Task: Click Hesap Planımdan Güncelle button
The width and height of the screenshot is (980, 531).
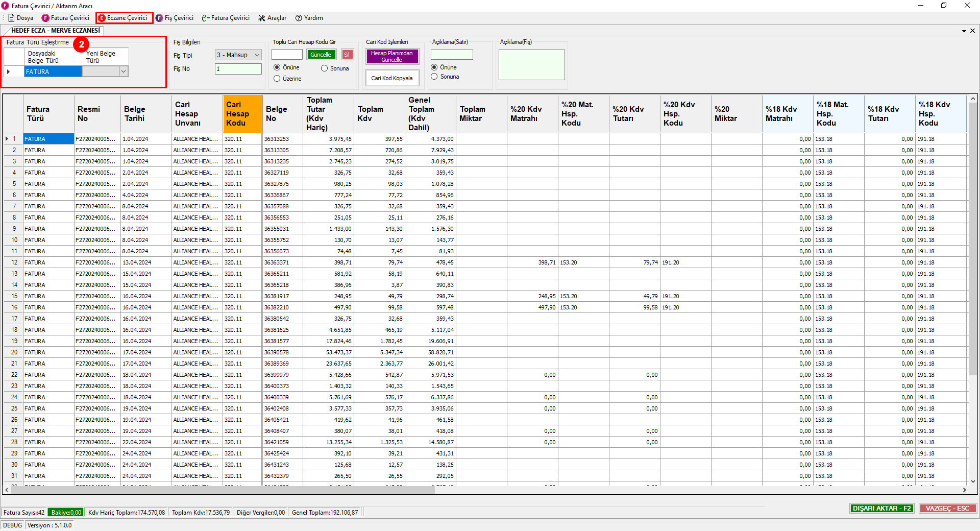Action: (392, 56)
